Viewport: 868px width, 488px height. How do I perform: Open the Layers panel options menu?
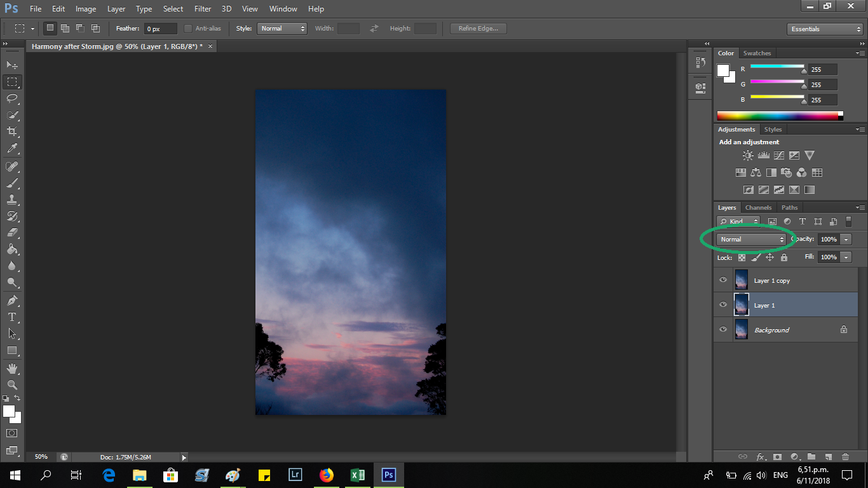860,208
